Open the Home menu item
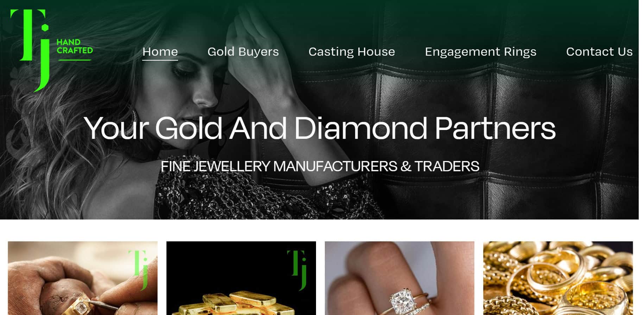644x315 pixels. coord(160,52)
